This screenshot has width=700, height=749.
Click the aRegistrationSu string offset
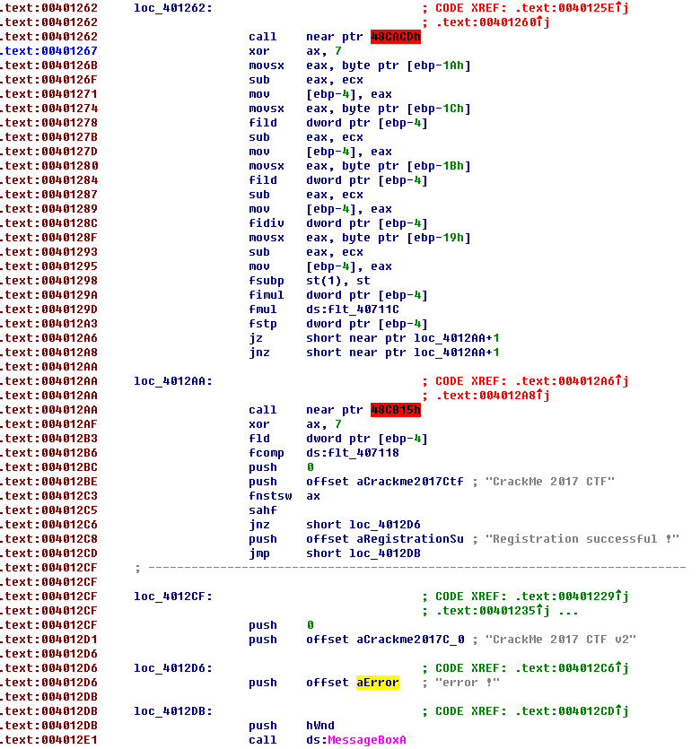[410, 539]
